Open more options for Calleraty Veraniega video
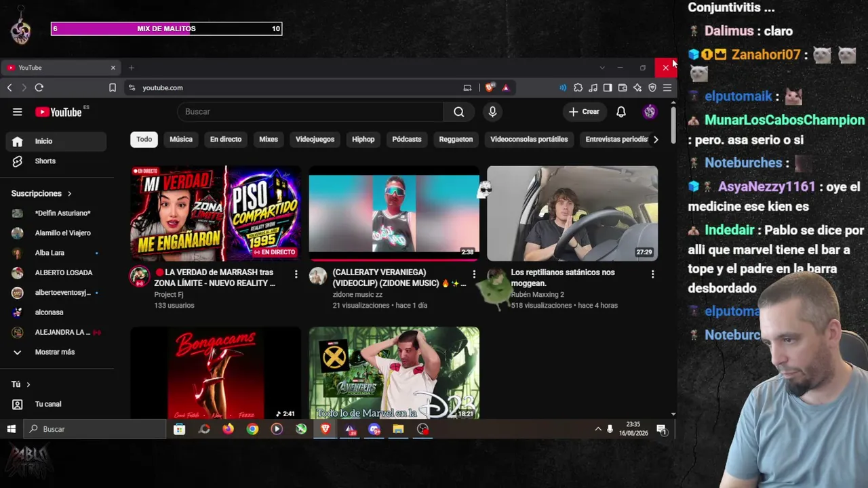 point(474,274)
